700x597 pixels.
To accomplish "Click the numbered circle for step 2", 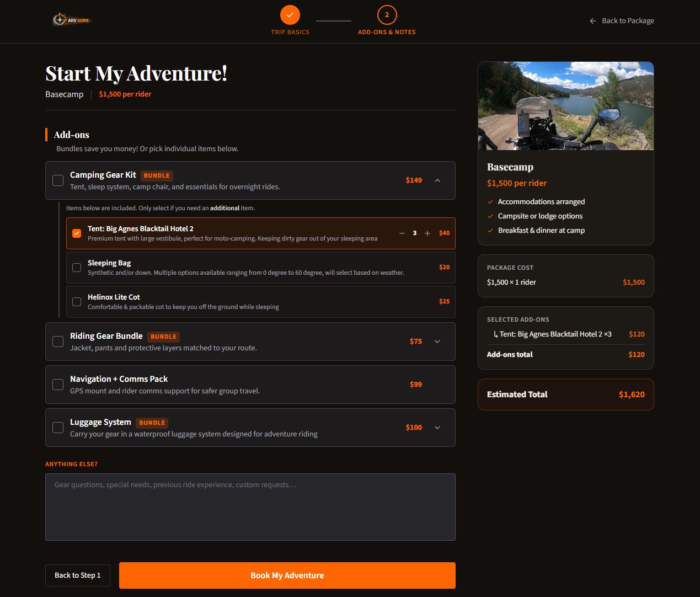I will pyautogui.click(x=387, y=15).
